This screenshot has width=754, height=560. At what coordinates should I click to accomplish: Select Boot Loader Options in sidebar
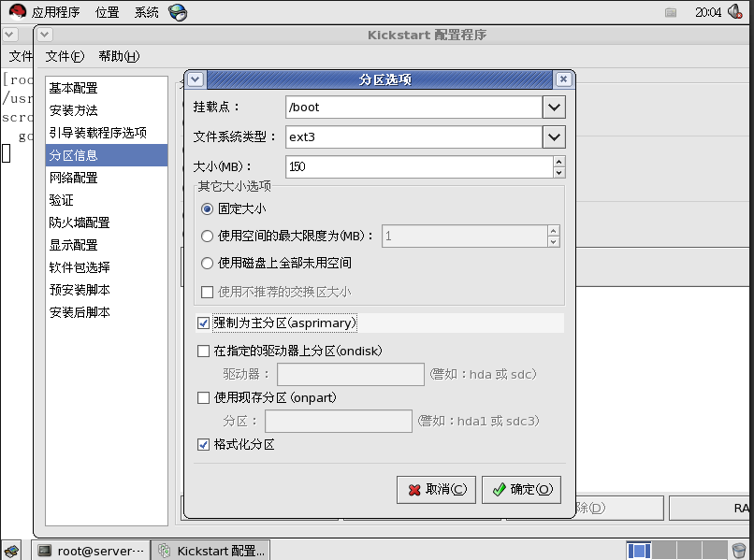[107, 133]
